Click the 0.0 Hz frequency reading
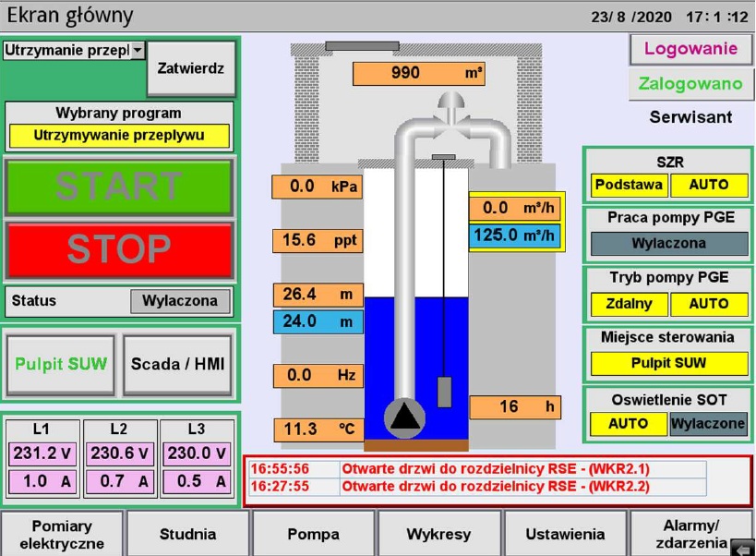Screen dimensions: 756x556 318,376
